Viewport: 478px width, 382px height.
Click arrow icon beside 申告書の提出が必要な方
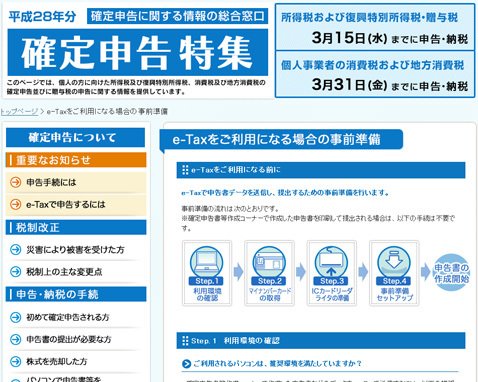[15, 339]
